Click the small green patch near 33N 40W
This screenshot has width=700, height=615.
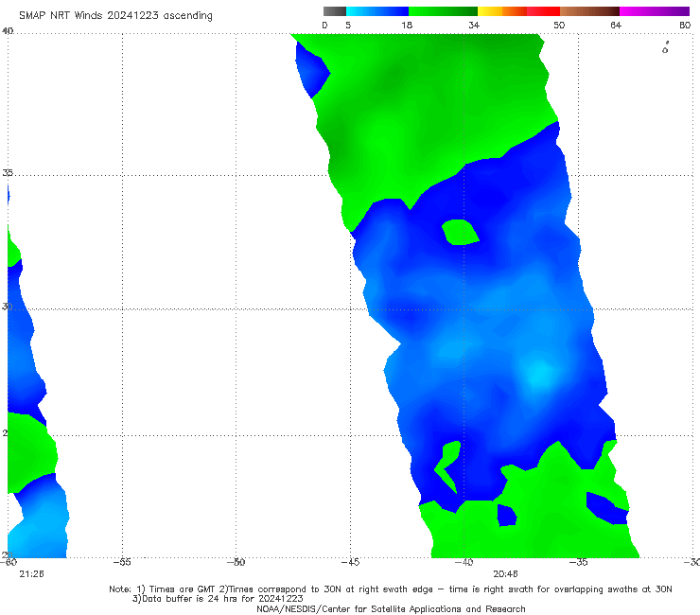coord(461,232)
